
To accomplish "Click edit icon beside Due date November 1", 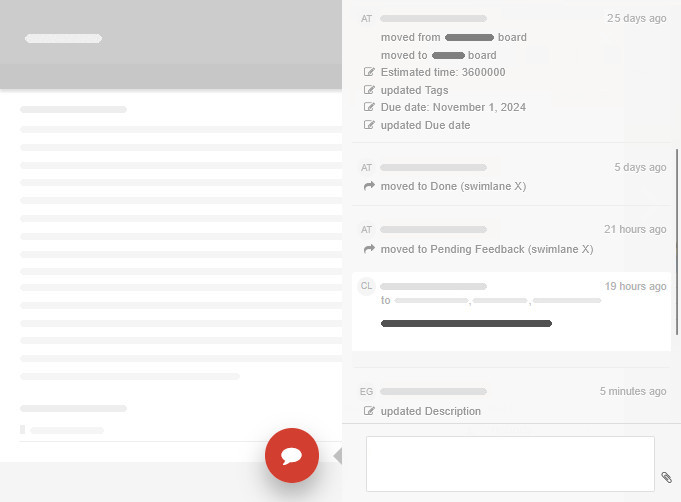I will pos(370,108).
